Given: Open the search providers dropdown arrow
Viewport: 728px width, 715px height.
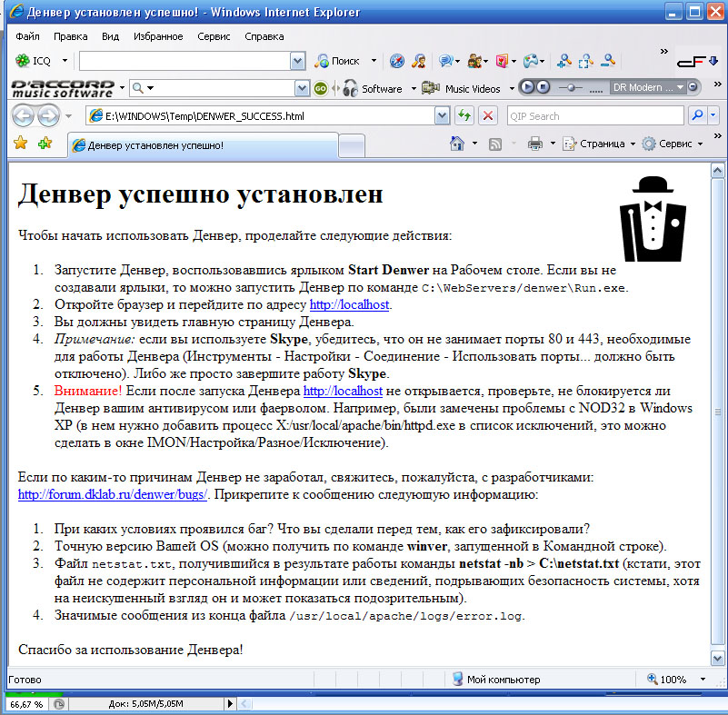Looking at the screenshot, I should coord(713,115).
